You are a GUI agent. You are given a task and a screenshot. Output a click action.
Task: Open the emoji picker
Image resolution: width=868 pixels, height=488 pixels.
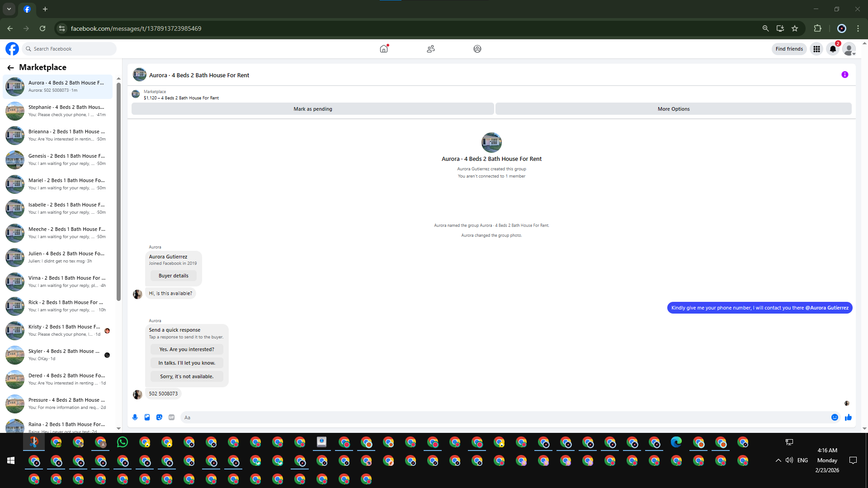click(835, 418)
